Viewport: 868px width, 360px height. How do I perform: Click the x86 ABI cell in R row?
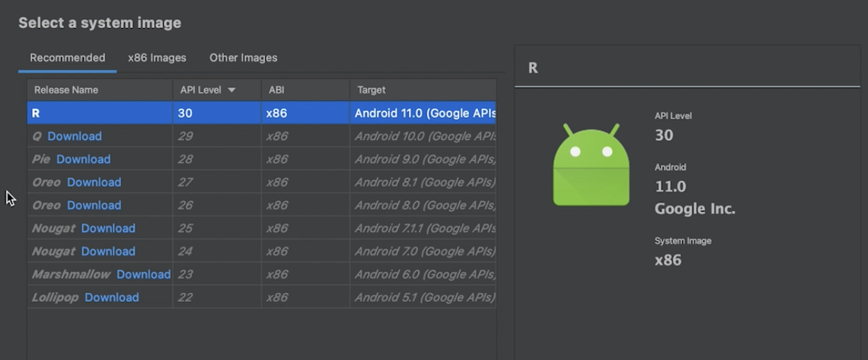click(305, 113)
